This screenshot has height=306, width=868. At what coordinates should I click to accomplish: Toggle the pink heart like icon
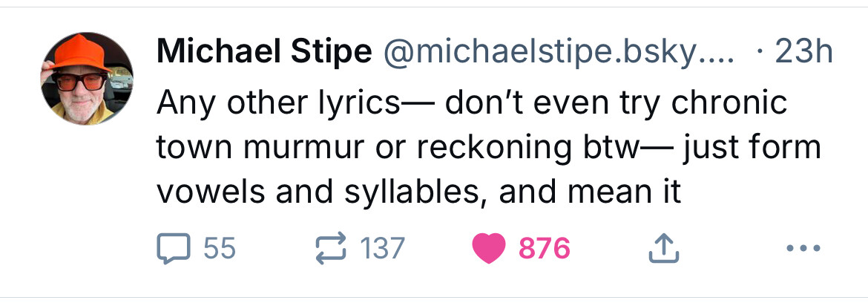[489, 247]
